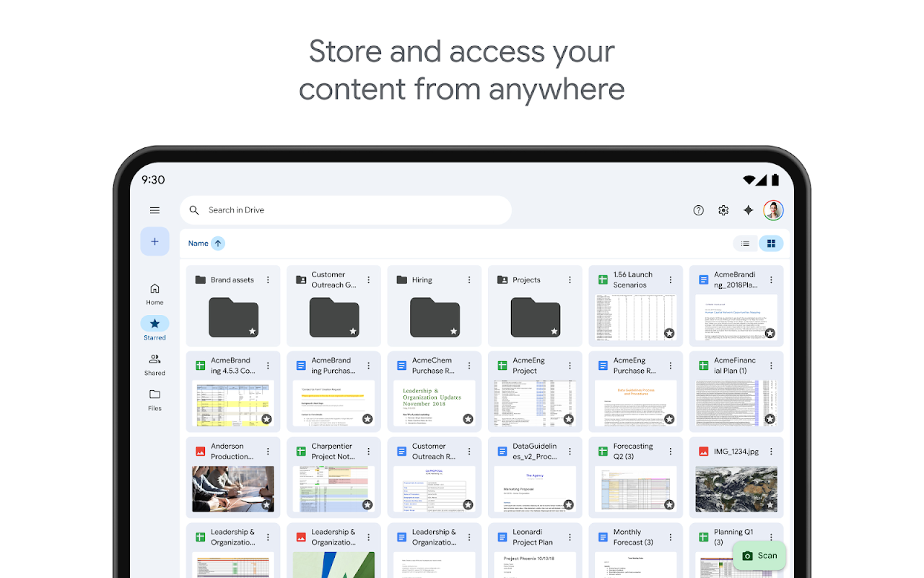The width and height of the screenshot is (924, 578).
Task: Open the main navigation hamburger menu
Action: tap(154, 210)
